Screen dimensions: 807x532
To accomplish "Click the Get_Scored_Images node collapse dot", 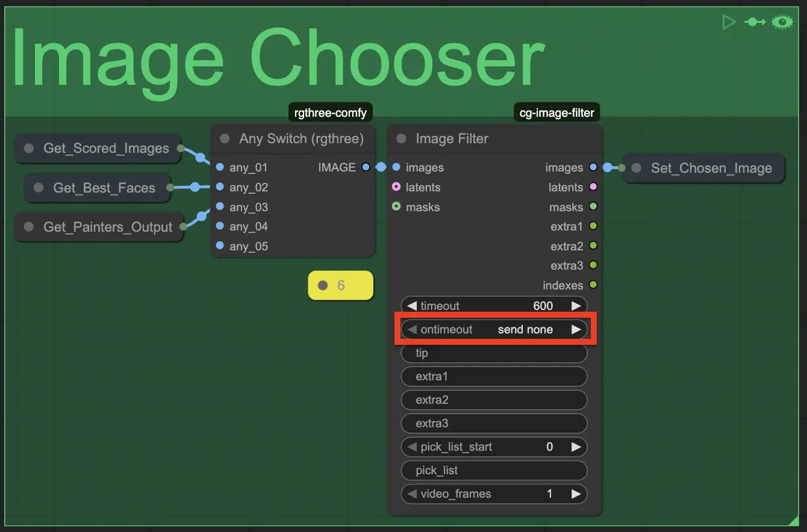I will tap(28, 149).
